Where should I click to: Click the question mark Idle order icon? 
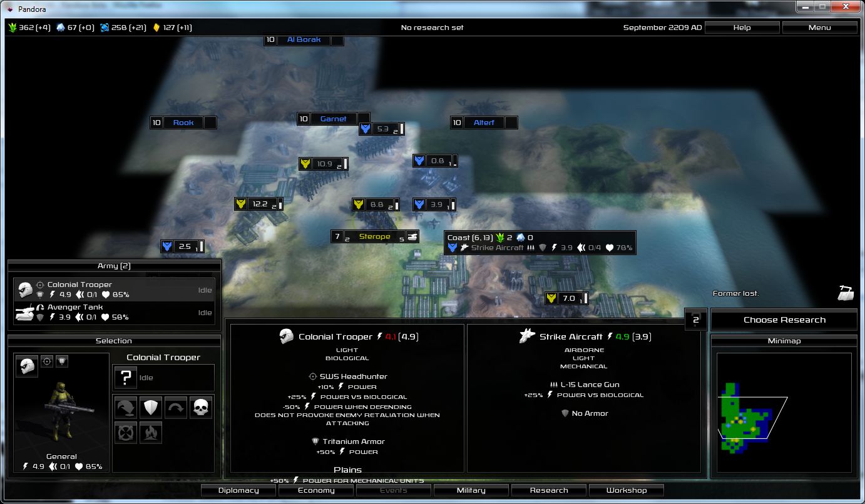point(126,378)
